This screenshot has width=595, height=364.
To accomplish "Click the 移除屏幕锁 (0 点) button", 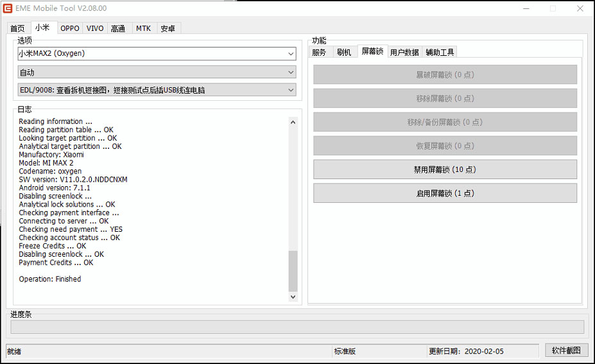I will tap(445, 99).
